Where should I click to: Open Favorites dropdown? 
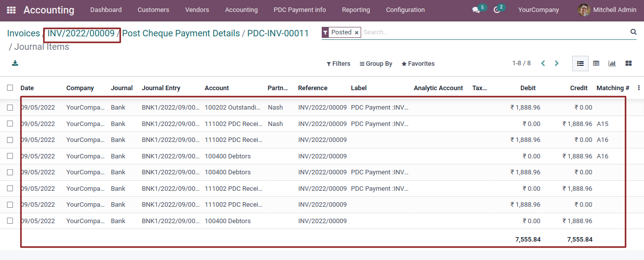coord(418,64)
